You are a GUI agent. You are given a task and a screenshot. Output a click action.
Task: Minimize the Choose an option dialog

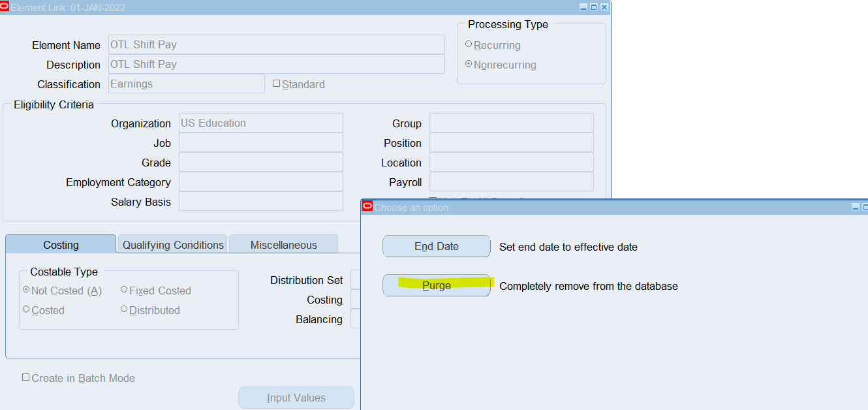tap(856, 207)
